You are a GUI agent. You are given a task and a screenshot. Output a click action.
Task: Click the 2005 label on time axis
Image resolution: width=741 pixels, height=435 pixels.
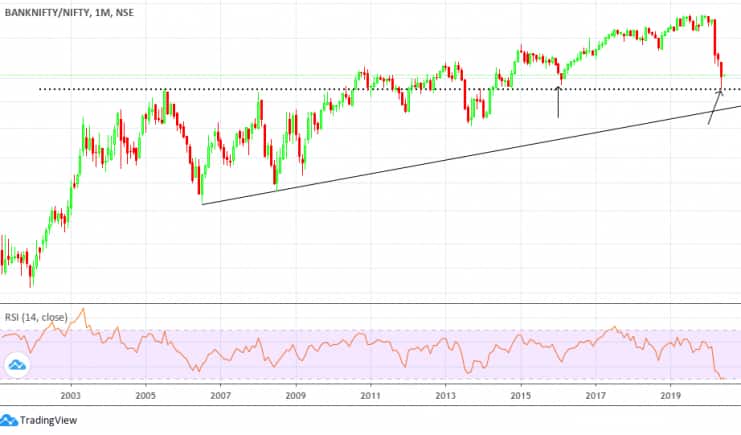click(x=145, y=396)
